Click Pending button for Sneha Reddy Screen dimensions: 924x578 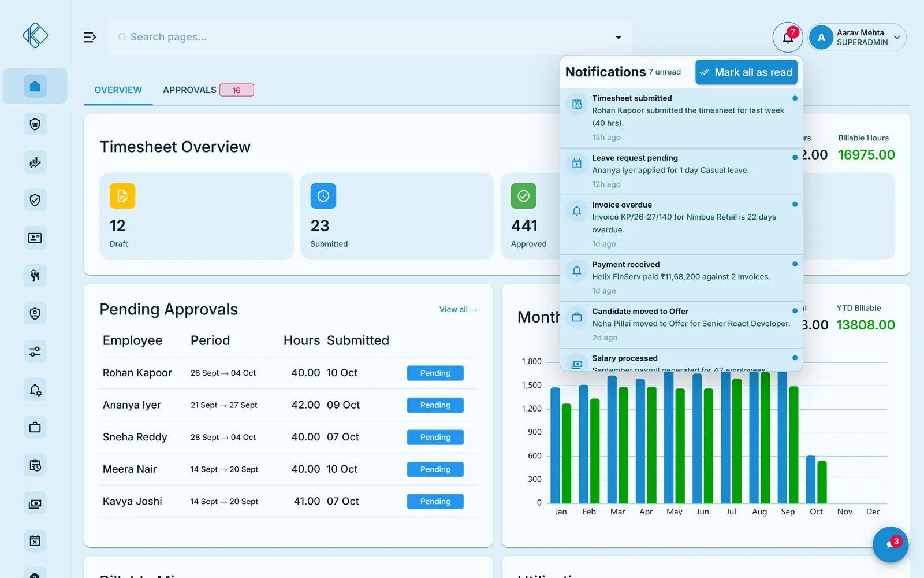[x=435, y=438]
